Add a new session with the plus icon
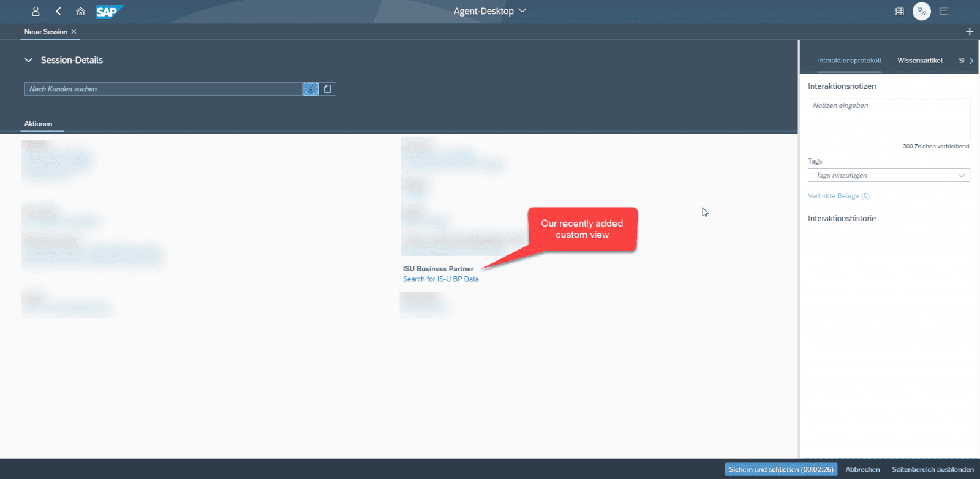This screenshot has height=479, width=980. tap(970, 32)
